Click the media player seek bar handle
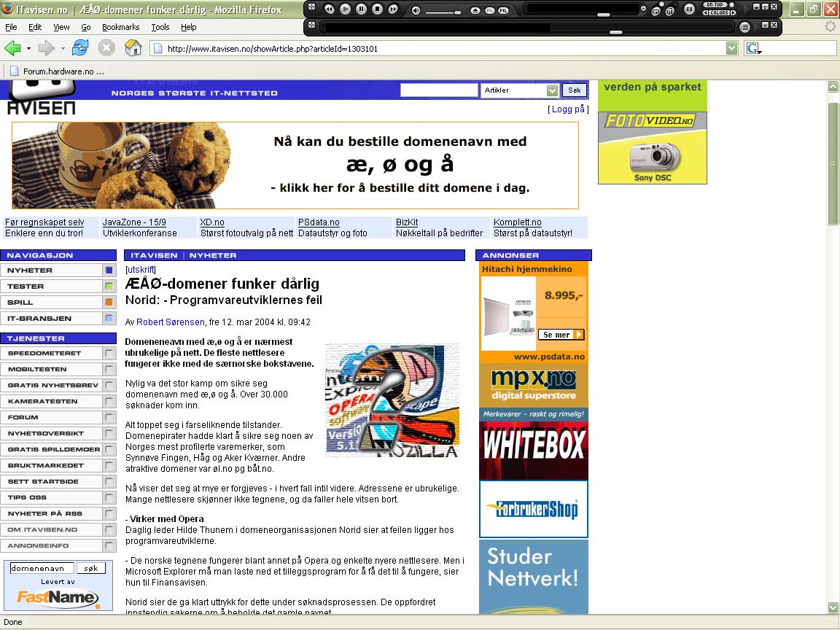Image resolution: width=840 pixels, height=630 pixels. pyautogui.click(x=604, y=15)
